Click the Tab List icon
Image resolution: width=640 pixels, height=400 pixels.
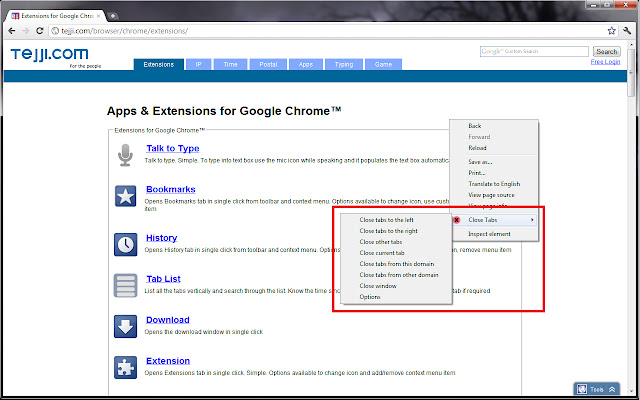coord(126,285)
